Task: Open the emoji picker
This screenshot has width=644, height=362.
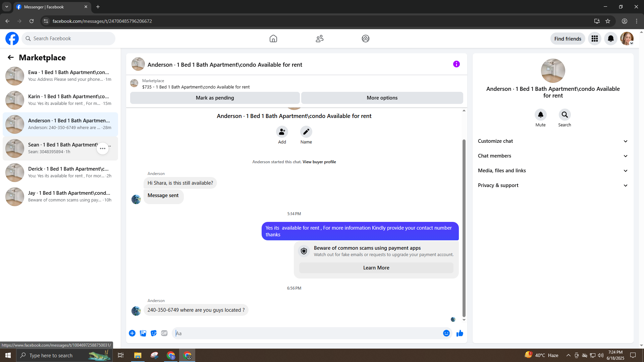Action: [446, 333]
